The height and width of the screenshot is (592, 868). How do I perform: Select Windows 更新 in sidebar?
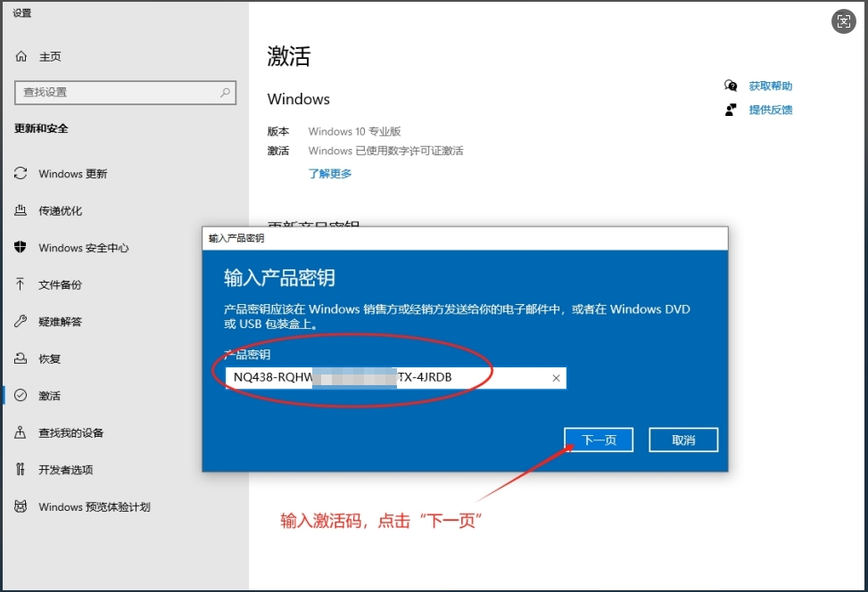click(x=72, y=174)
